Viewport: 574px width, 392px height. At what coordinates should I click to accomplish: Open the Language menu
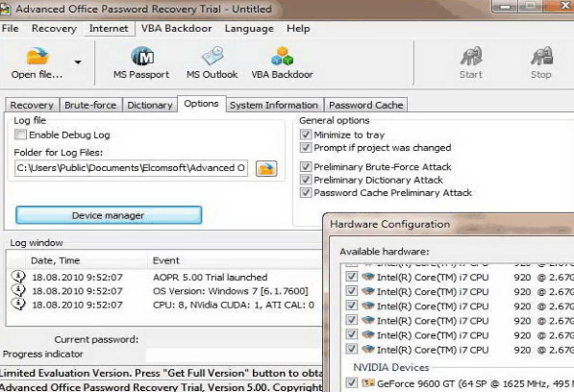click(x=249, y=29)
